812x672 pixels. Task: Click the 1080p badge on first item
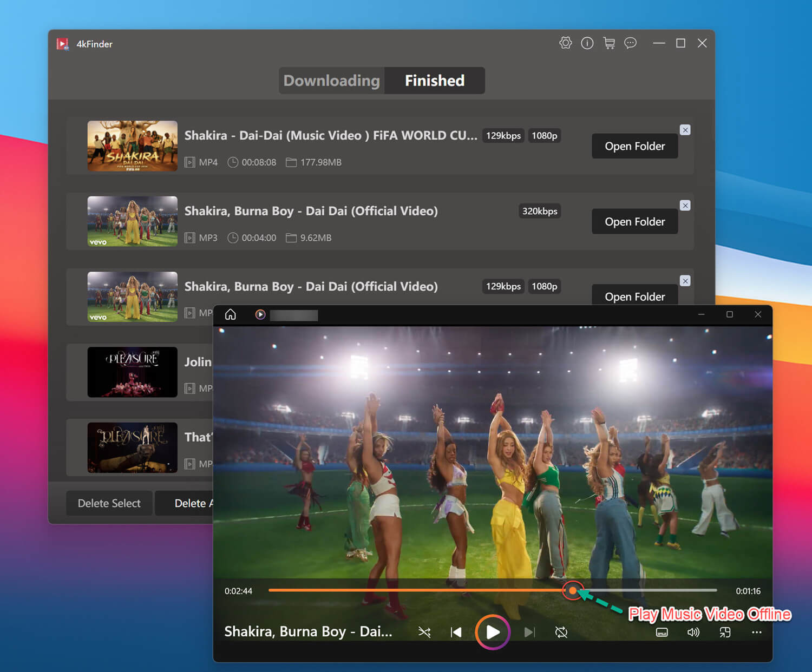[545, 135]
